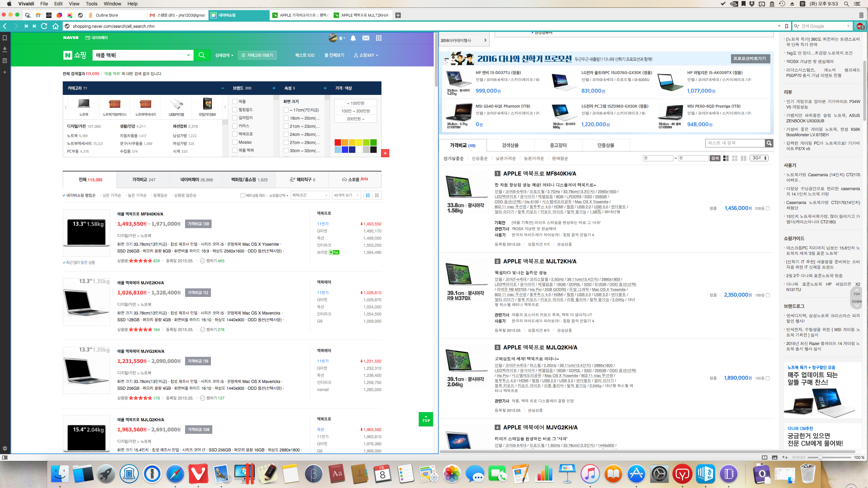Click the Danawa list search magnifier icon
868x488 pixels.
click(x=769, y=143)
